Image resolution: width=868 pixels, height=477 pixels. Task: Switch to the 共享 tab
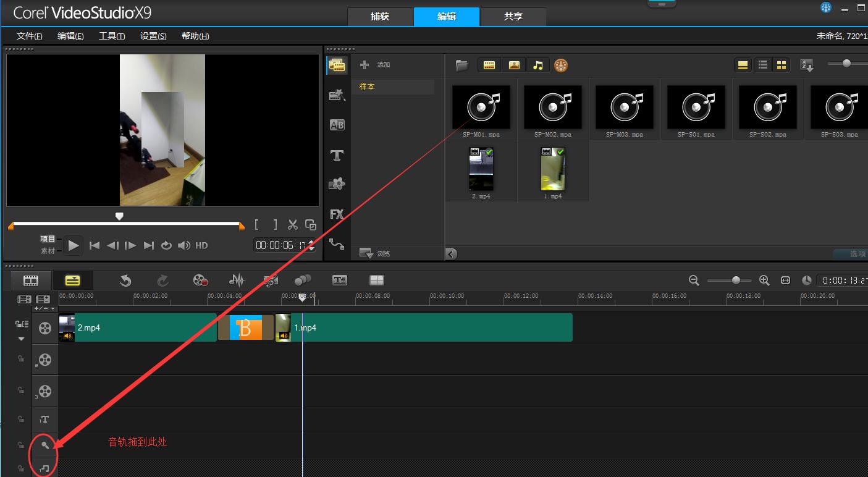click(513, 17)
